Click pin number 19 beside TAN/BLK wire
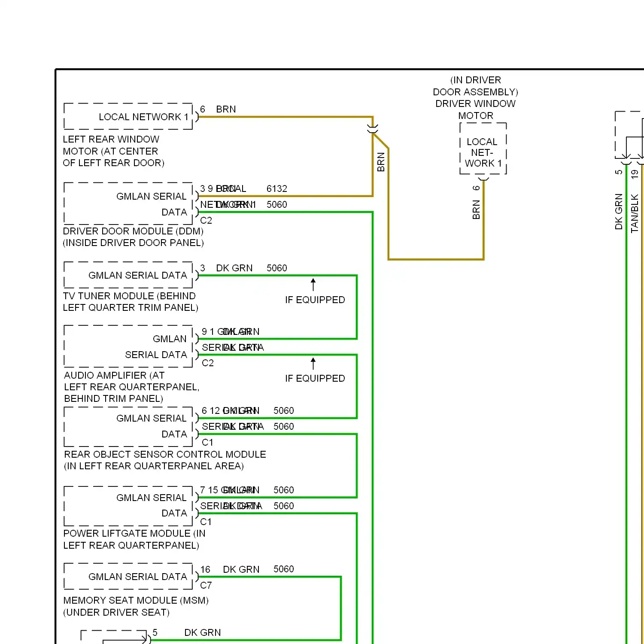 coord(635,174)
